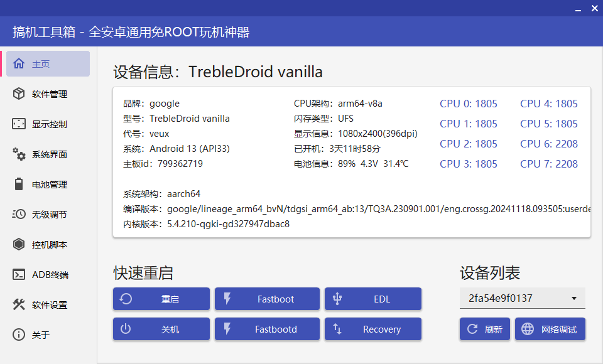Open 网络调试 network debugging
The image size is (603, 364).
pyautogui.click(x=550, y=329)
